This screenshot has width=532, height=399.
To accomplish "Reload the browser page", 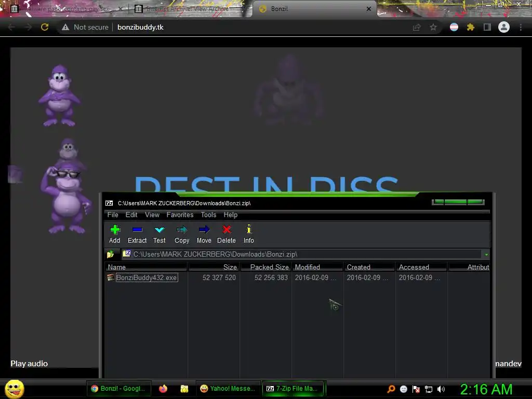I will [45, 27].
